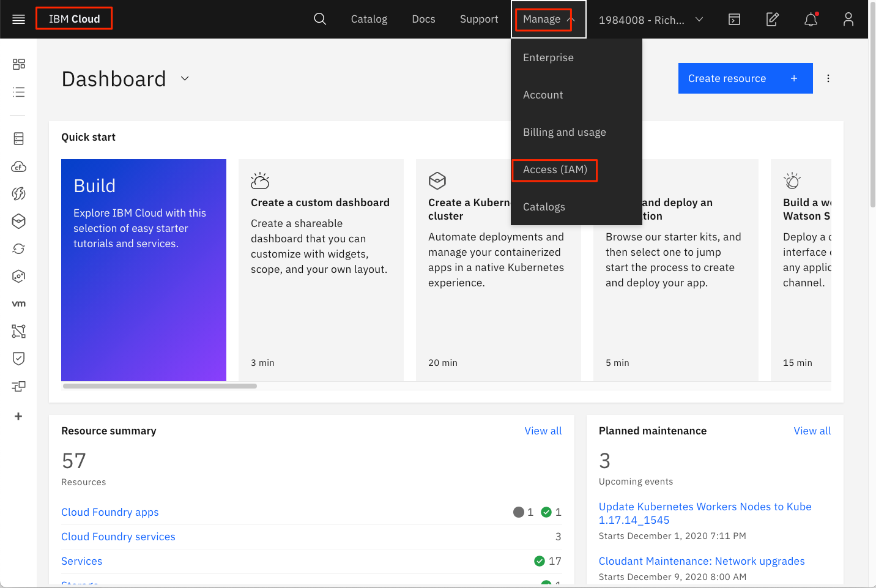
Task: Open the VMware vm sidebar icon
Action: (x=18, y=303)
